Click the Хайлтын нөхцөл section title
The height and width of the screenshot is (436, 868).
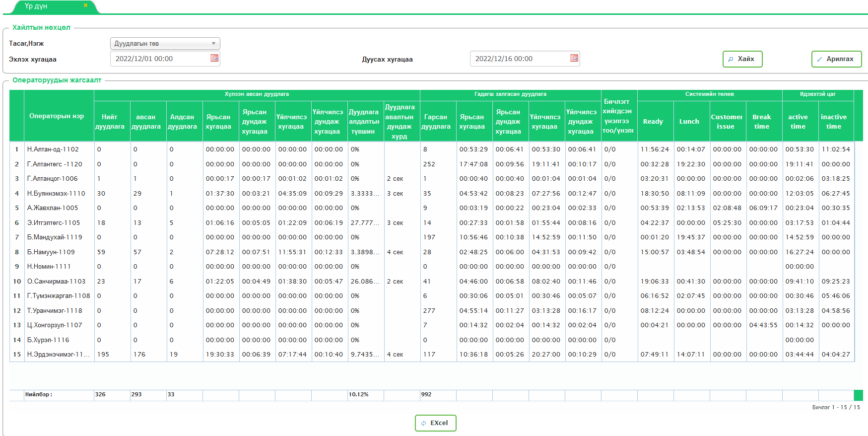[41, 27]
